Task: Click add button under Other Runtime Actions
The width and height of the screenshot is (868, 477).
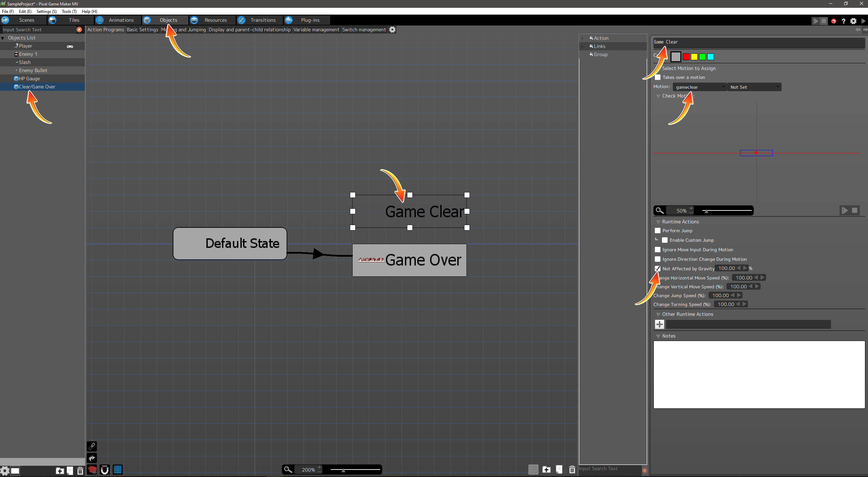Action: click(x=660, y=324)
